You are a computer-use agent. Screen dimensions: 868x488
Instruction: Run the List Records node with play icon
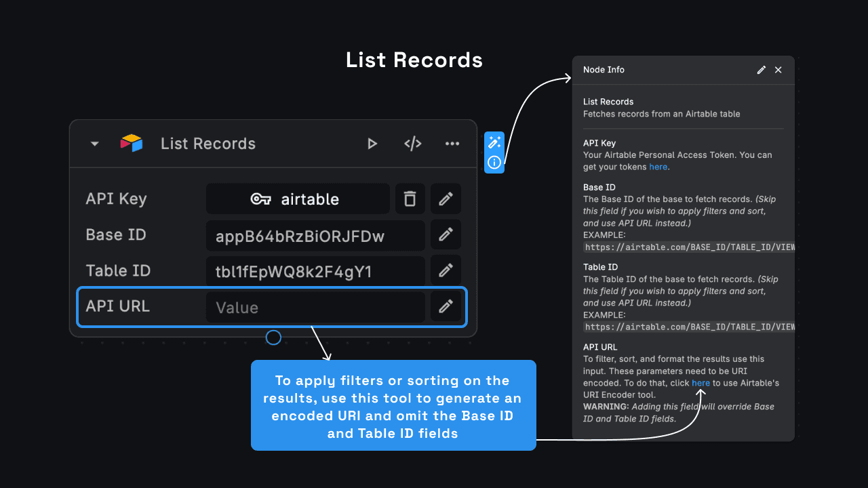click(372, 144)
